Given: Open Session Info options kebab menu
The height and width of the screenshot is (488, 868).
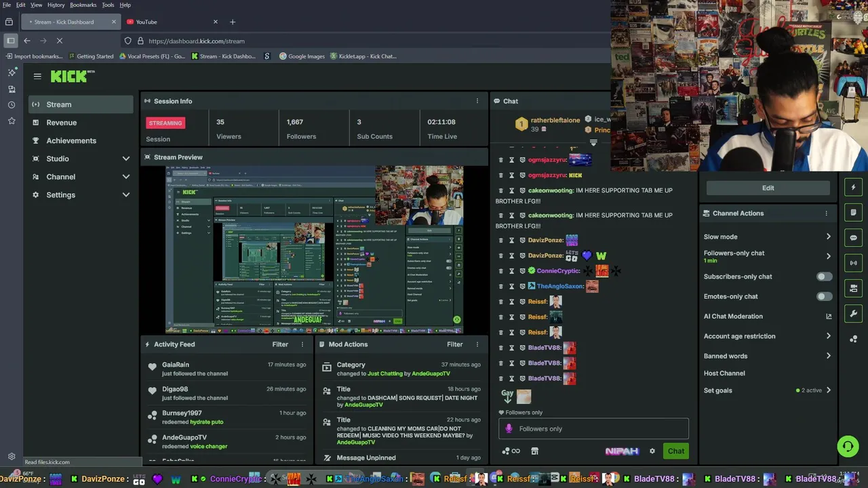Looking at the screenshot, I should coord(477,101).
